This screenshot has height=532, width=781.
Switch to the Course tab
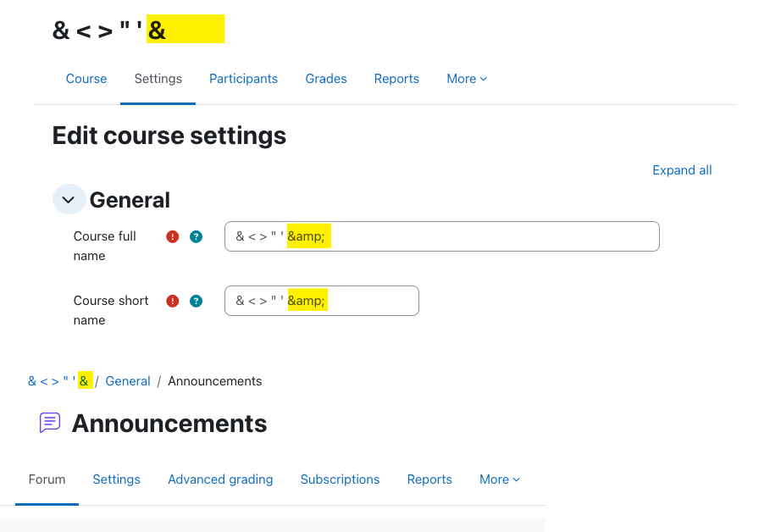[86, 79]
